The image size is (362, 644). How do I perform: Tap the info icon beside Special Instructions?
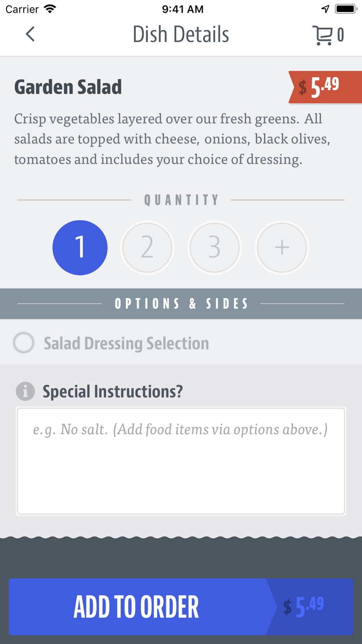25,391
